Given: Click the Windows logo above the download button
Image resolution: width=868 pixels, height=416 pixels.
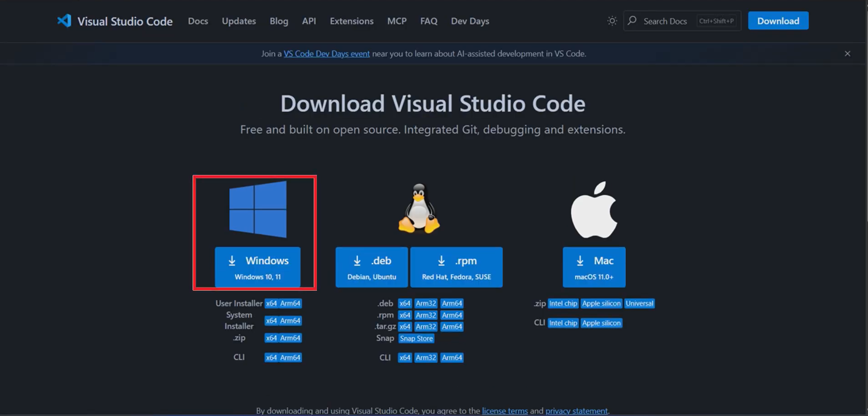Looking at the screenshot, I should (x=257, y=210).
